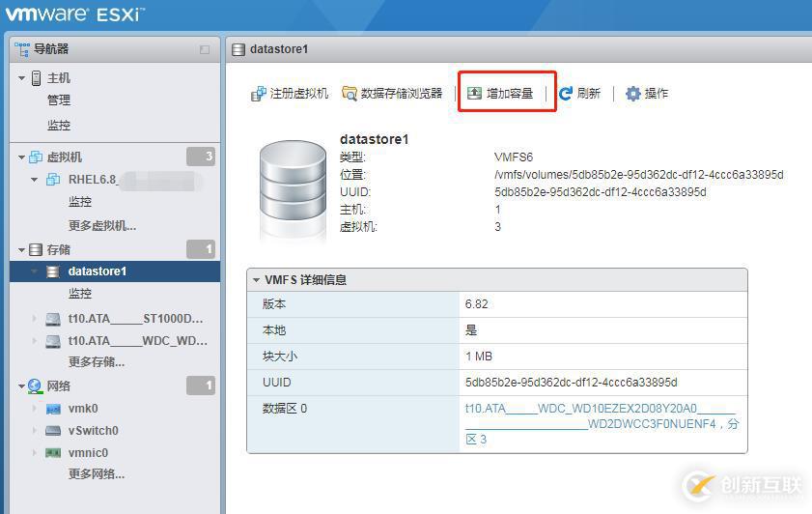The width and height of the screenshot is (812, 514).
Task: Click the 注册虚拟机 toolbar button label
Action: point(299,94)
